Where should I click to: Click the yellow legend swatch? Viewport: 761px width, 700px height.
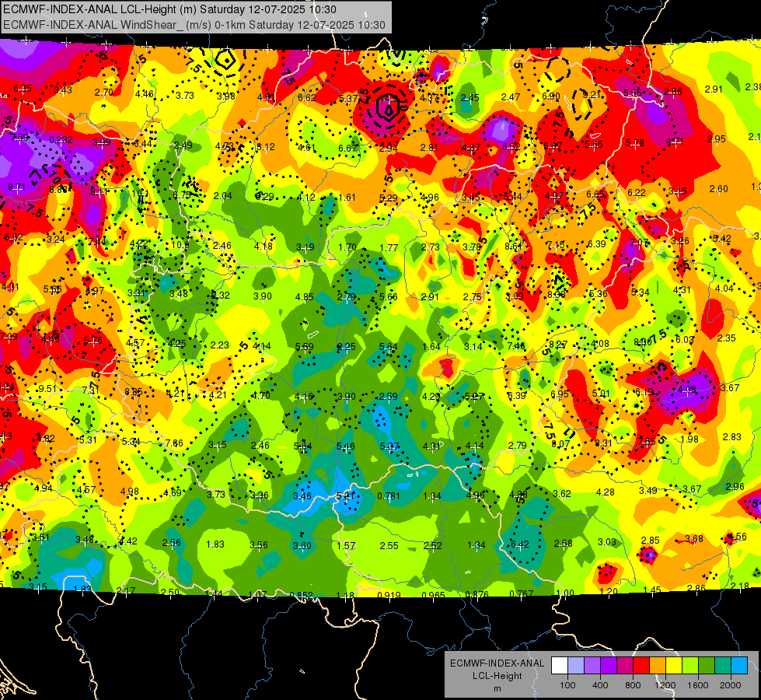tap(674, 665)
